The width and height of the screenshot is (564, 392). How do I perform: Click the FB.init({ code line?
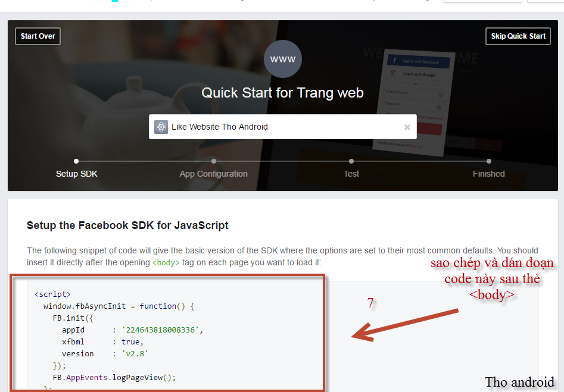73,318
